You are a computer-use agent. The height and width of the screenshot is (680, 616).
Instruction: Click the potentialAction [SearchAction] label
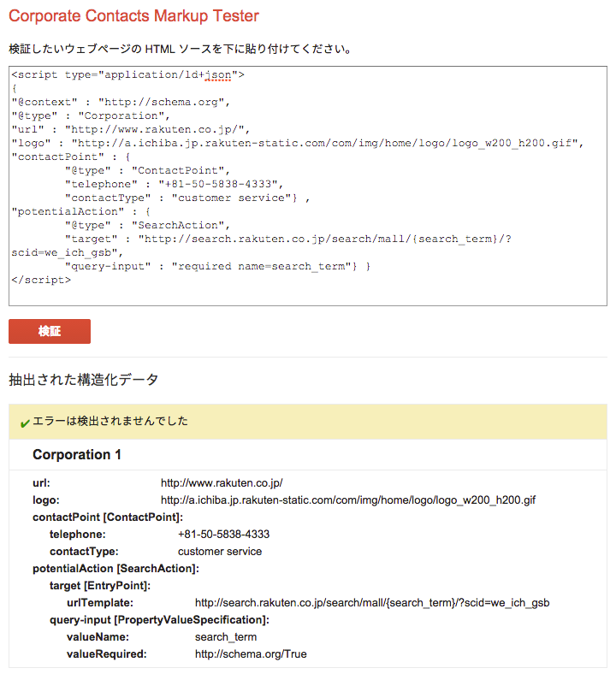point(115,569)
